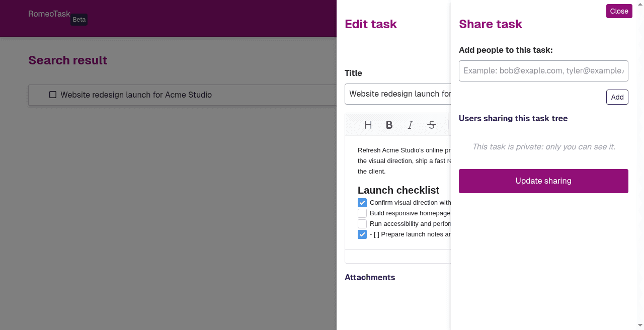Click the Close button on share panel
The width and height of the screenshot is (644, 330).
[x=619, y=11]
